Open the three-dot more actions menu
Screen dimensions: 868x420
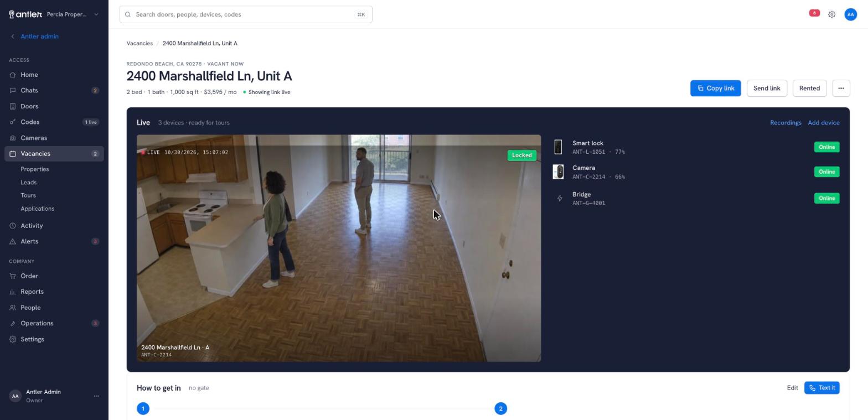[x=841, y=89]
